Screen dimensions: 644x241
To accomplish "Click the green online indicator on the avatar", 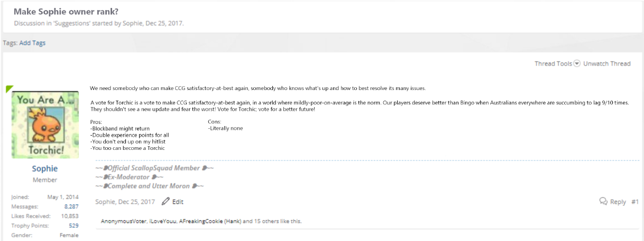I will tap(9, 88).
